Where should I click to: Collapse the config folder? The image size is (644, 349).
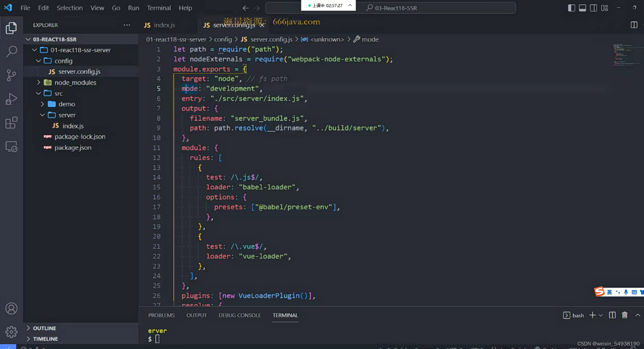point(38,61)
